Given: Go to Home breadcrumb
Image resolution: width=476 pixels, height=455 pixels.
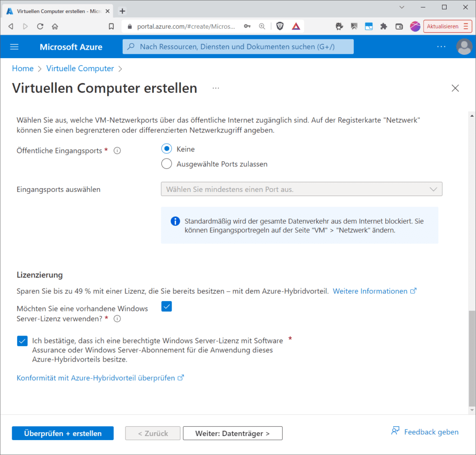Looking at the screenshot, I should 23,69.
